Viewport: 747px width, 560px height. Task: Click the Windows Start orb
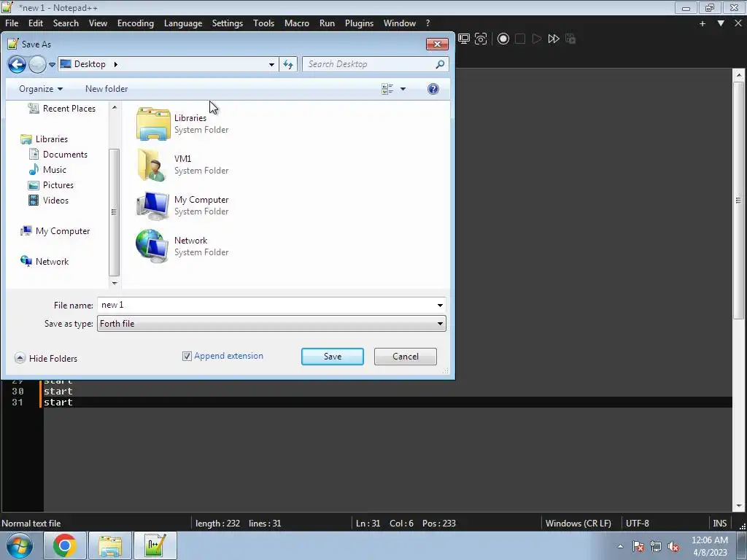coord(19,545)
